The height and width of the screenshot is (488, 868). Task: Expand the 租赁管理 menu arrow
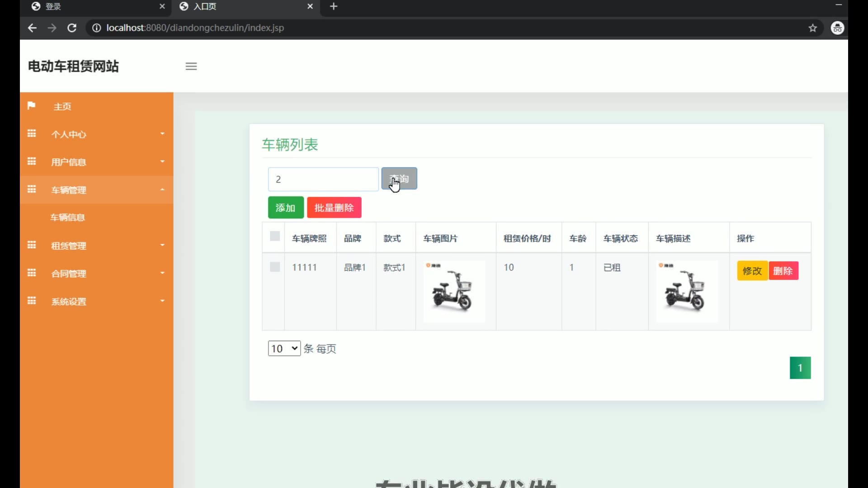click(x=162, y=245)
